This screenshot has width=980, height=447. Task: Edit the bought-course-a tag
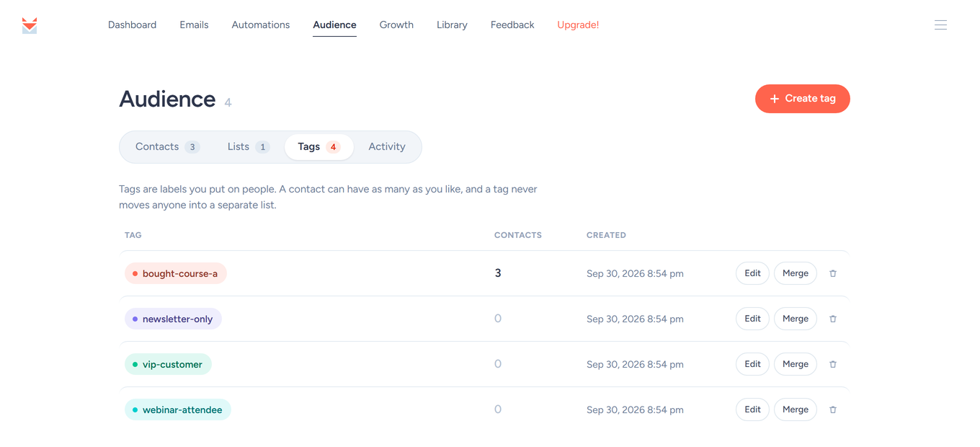[x=752, y=273]
